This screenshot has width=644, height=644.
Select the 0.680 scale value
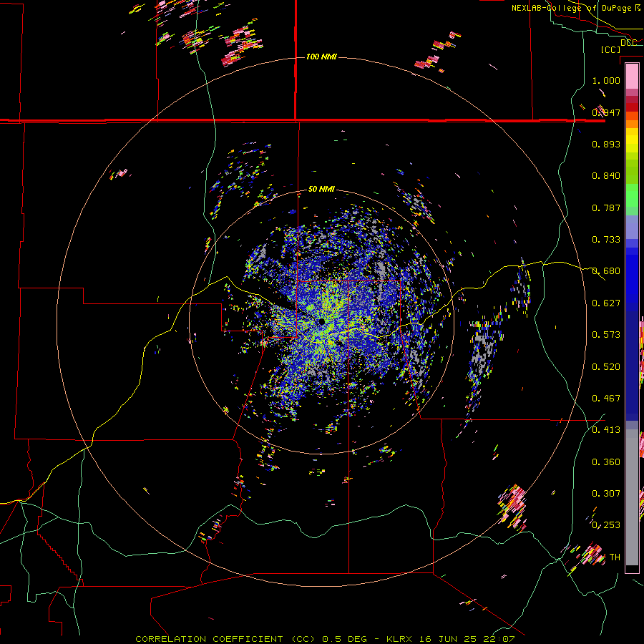[606, 271]
